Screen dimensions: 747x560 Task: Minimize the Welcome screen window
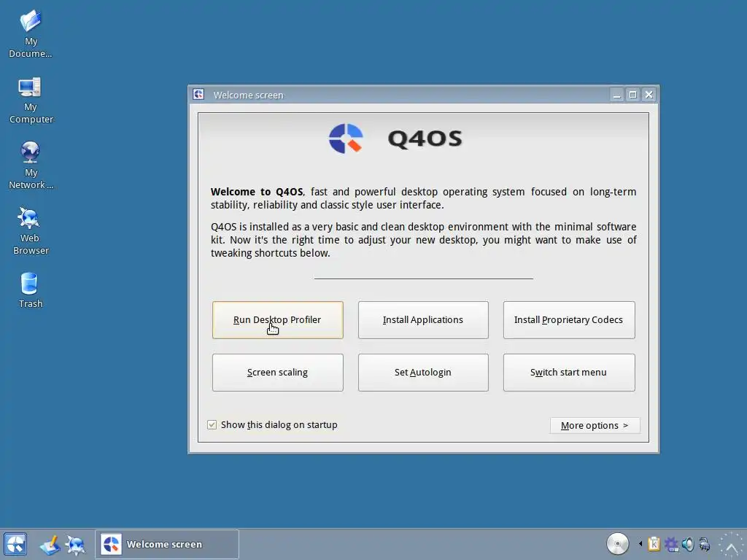[617, 95]
